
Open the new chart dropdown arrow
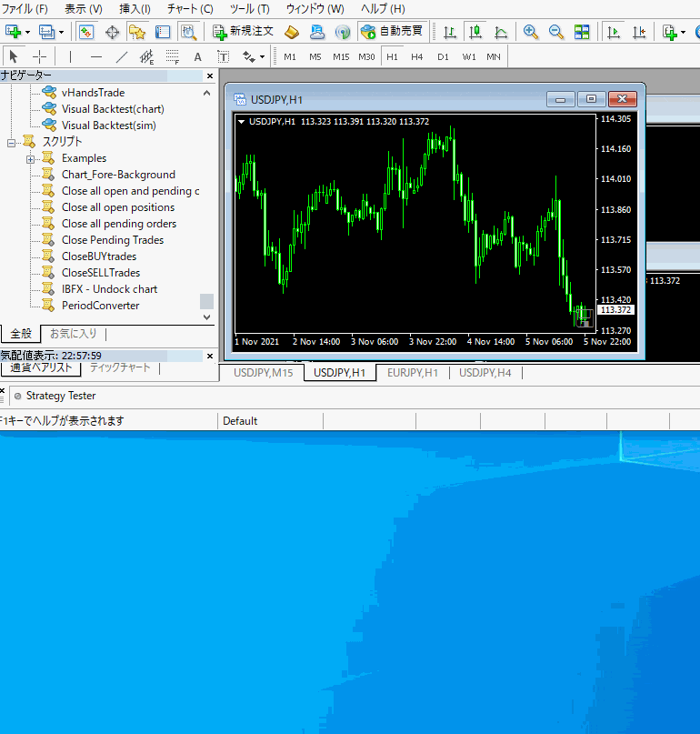[28, 32]
